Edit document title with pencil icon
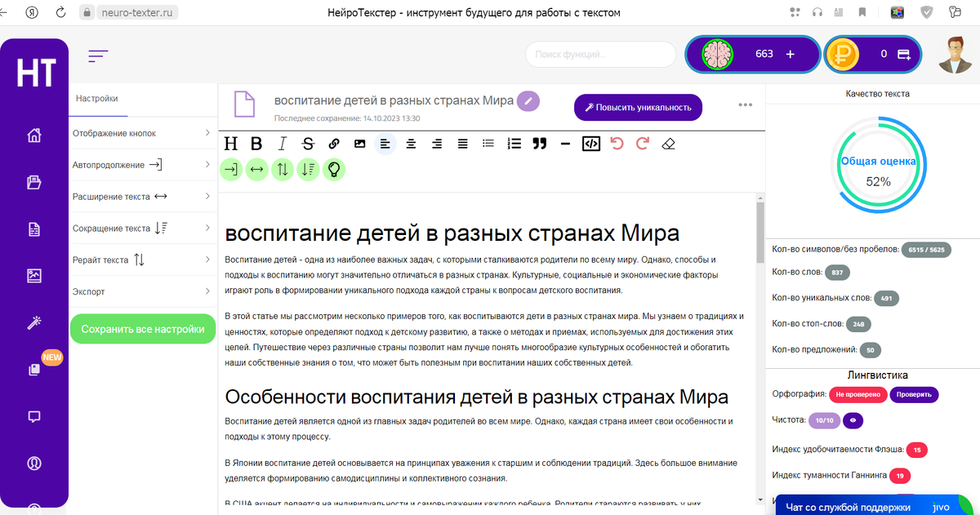The width and height of the screenshot is (980, 515). [x=528, y=101]
